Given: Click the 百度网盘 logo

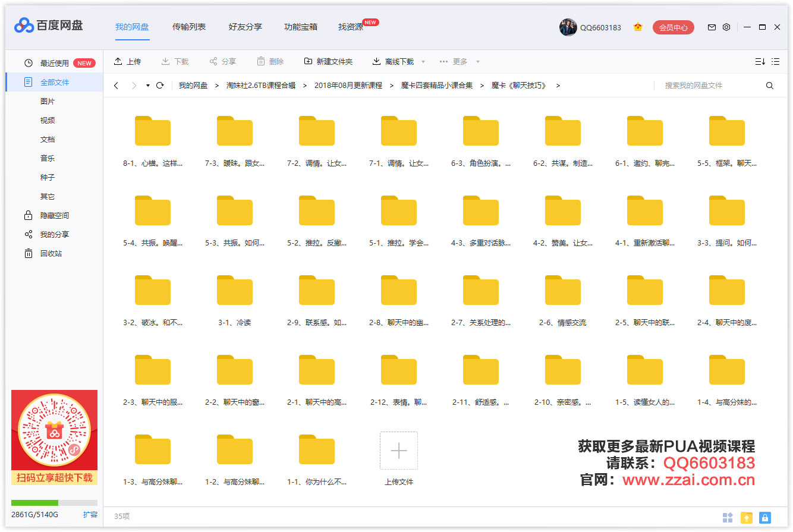Looking at the screenshot, I should point(49,26).
